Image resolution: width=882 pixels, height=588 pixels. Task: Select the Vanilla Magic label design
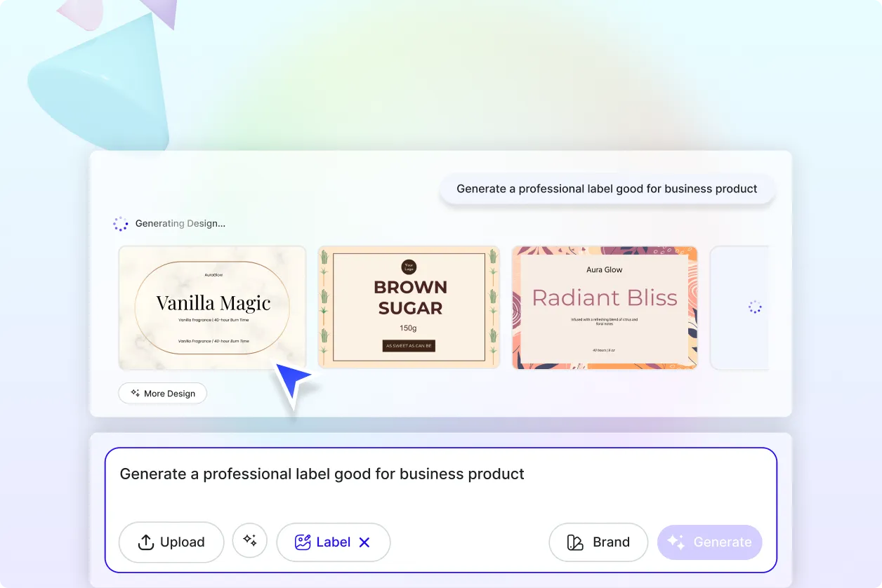tap(212, 307)
